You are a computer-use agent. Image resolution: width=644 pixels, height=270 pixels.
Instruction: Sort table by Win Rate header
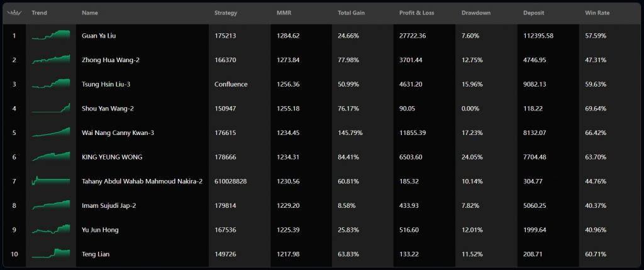tap(597, 13)
